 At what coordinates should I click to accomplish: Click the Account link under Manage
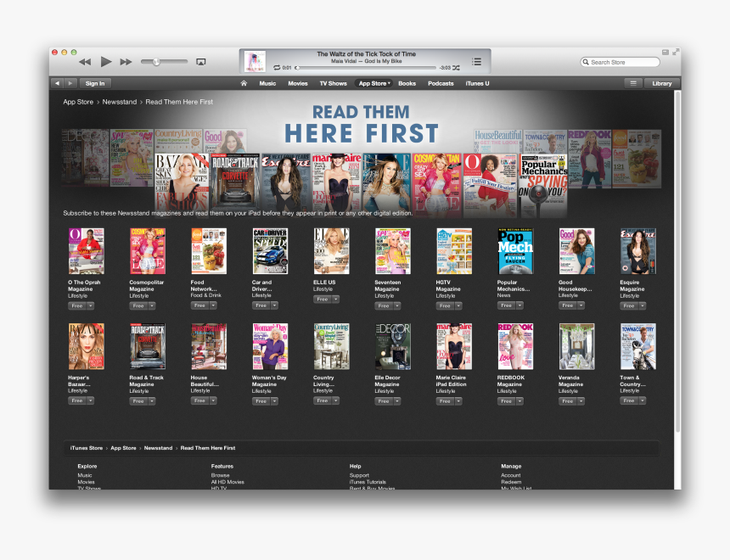click(x=511, y=475)
